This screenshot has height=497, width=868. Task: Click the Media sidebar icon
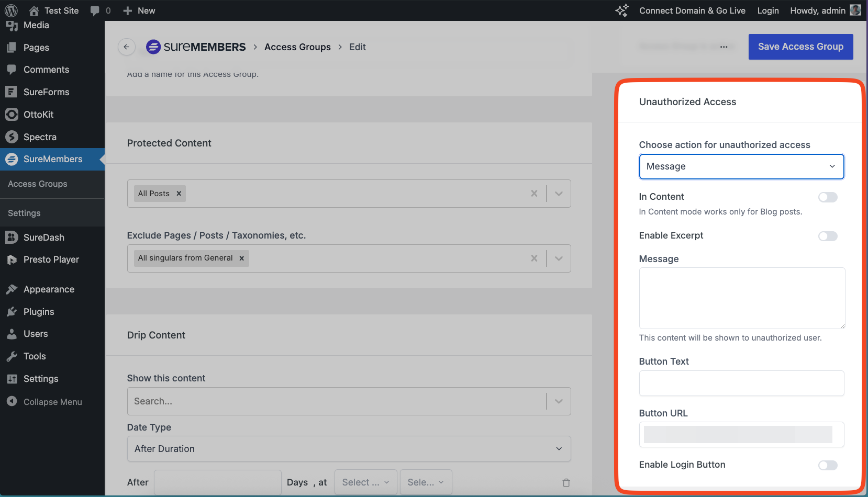point(12,25)
